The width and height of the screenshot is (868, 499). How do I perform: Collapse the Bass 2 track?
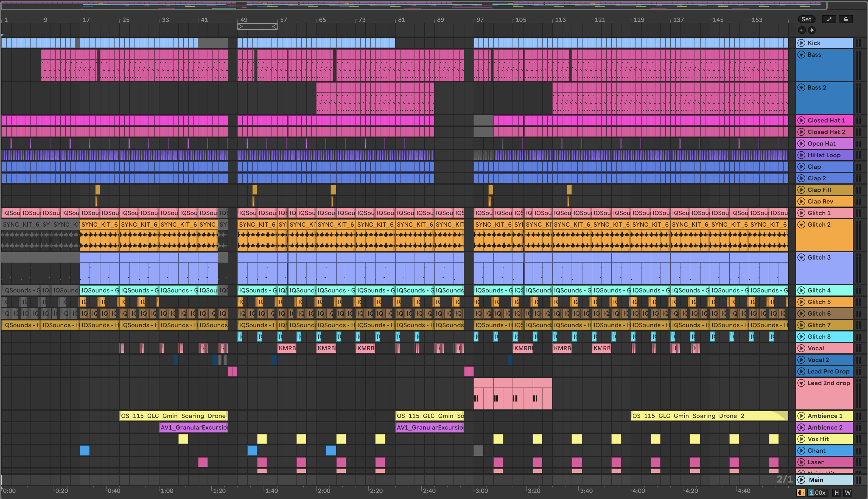point(801,87)
